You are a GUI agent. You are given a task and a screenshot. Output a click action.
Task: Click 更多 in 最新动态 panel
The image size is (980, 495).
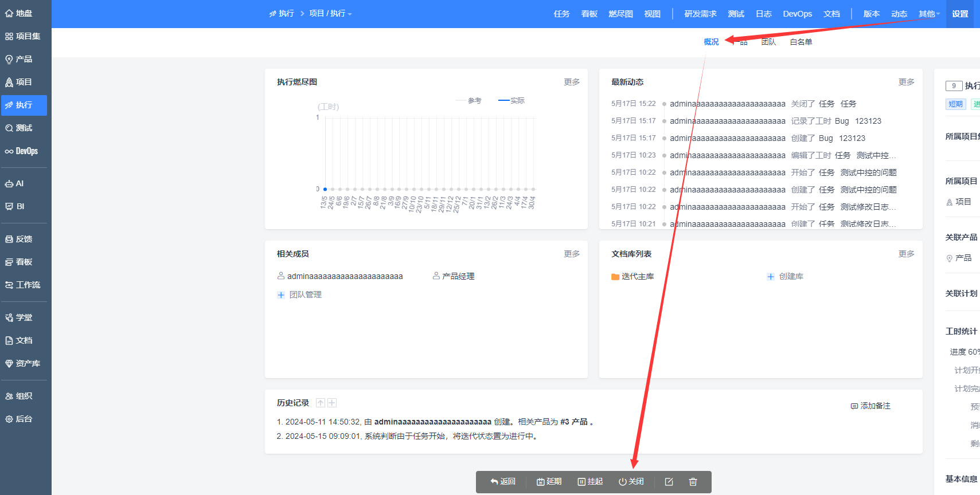click(906, 82)
